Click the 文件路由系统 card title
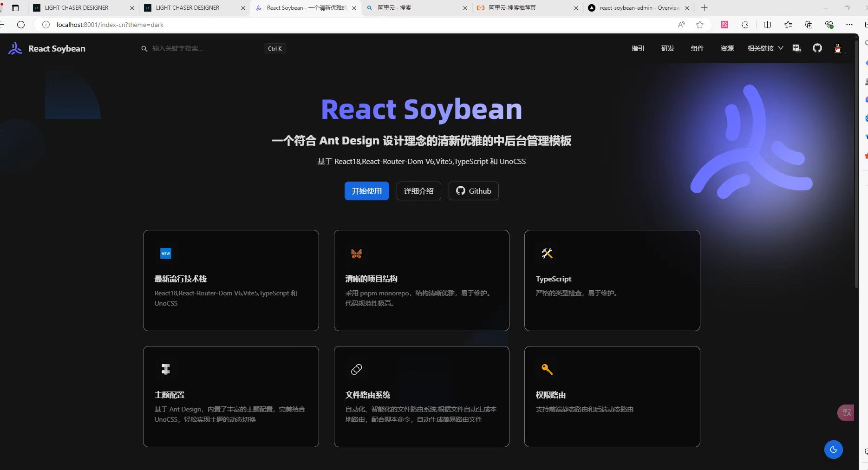 point(367,395)
